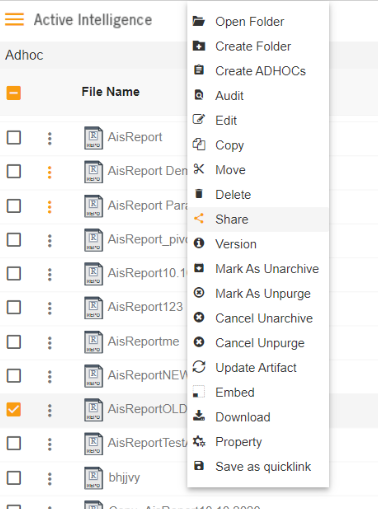Check the box for AisReport123 row
Screen dimensions: 378x509
tap(14, 308)
